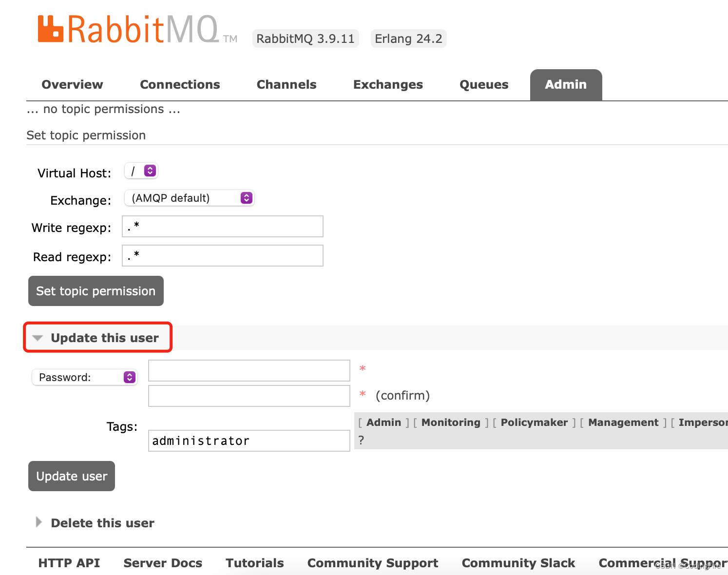
Task: Select the Management tag shortcut
Action: (x=623, y=422)
